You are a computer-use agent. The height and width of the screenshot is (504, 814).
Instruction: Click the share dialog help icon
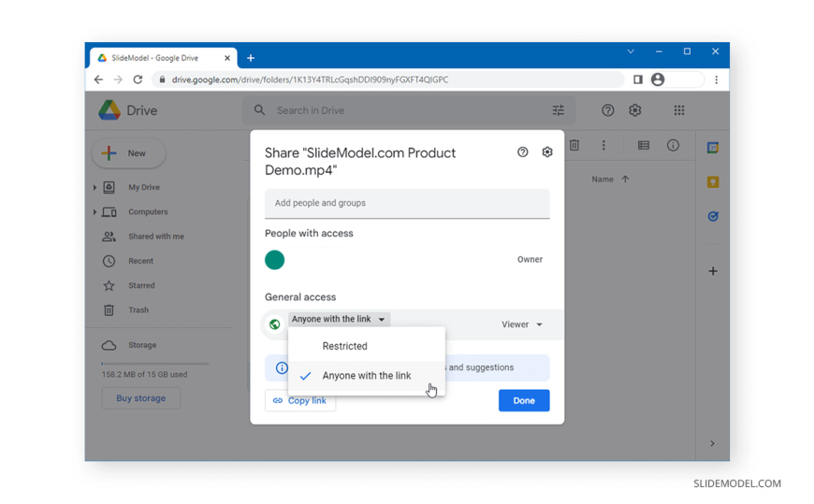(523, 152)
